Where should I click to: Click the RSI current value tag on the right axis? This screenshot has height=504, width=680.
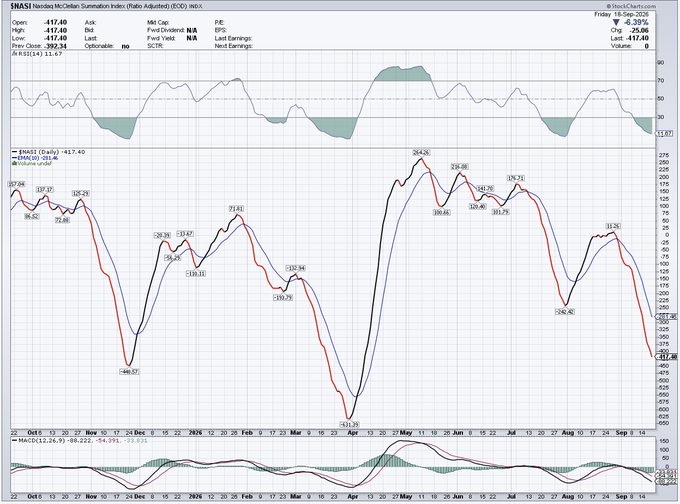(x=665, y=134)
